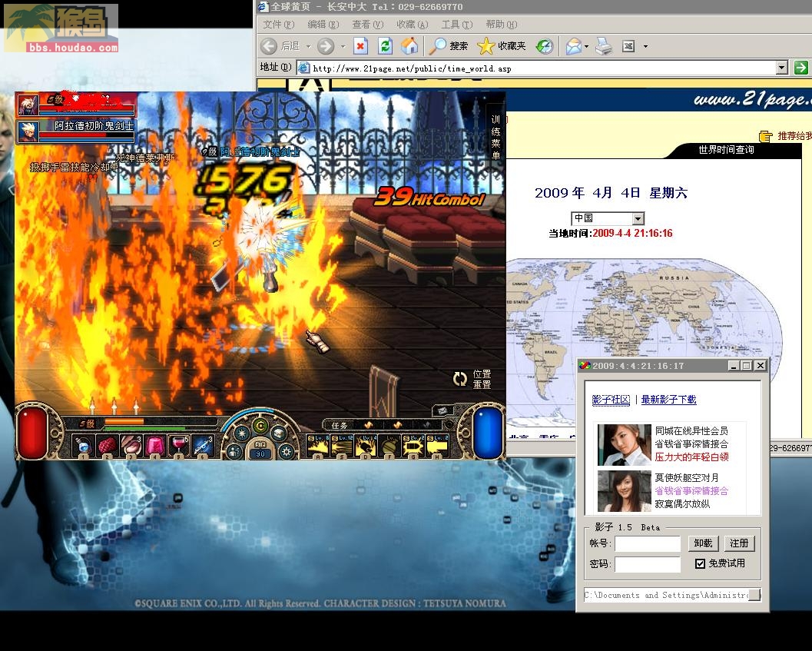Image resolution: width=812 pixels, height=651 pixels.
Task: Open the 编辑(E) menu
Action: (x=323, y=25)
